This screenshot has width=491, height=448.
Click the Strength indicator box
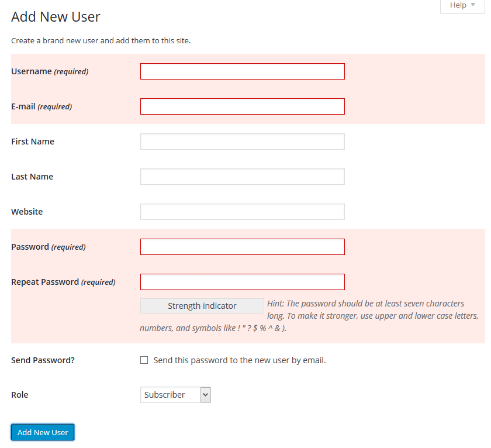[202, 306]
